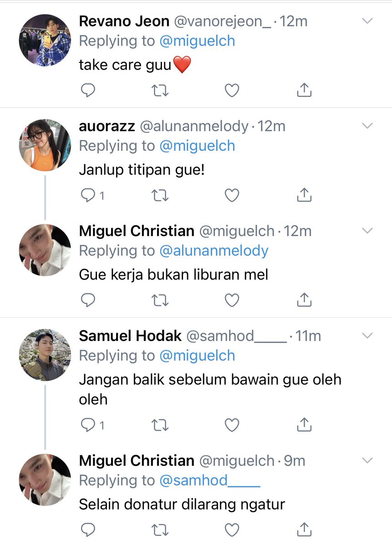392x547 pixels.
Task: Share Samuel Hodak's tweet
Action: (304, 425)
